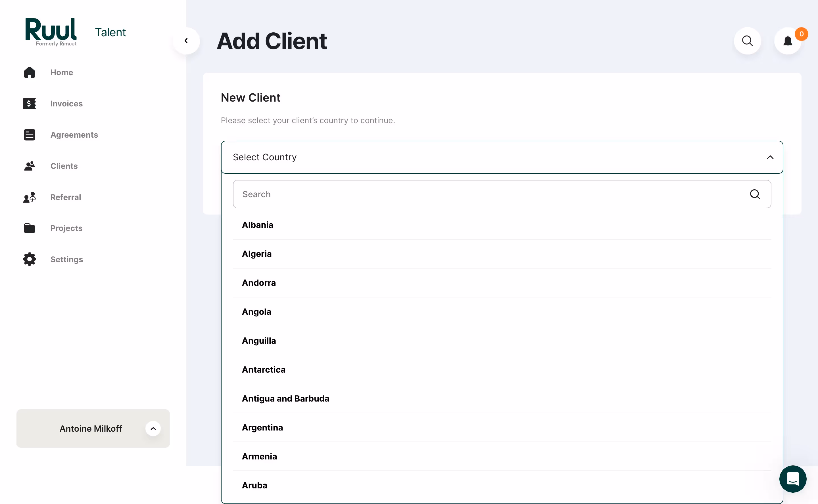Viewport: 818px width, 504px height.
Task: Open the Invoices section via its dollar icon
Action: pyautogui.click(x=29, y=103)
